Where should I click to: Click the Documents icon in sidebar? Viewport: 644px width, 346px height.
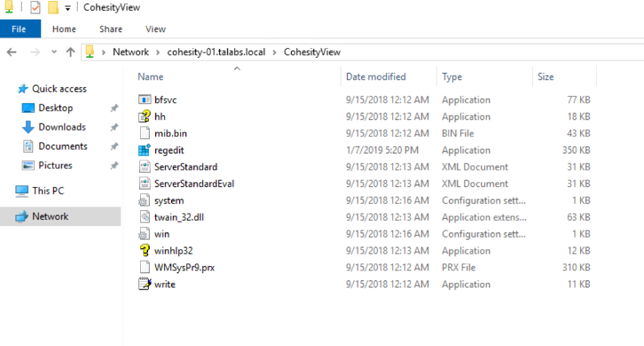(x=27, y=146)
